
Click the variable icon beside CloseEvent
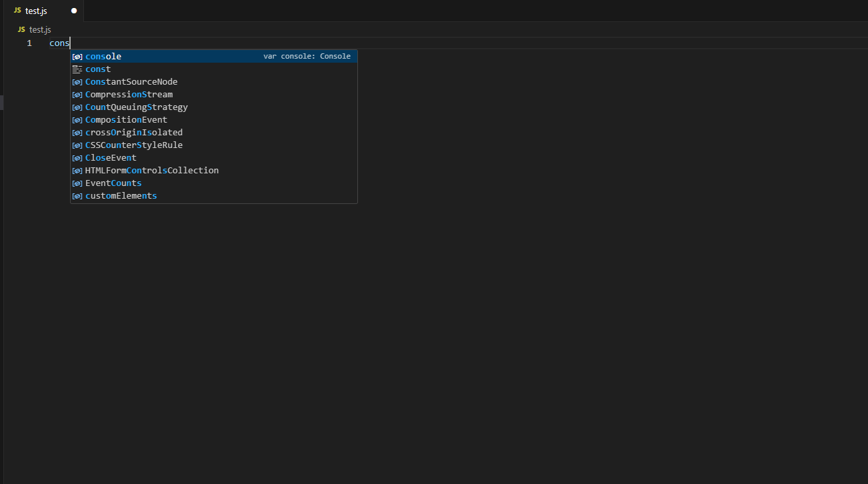click(x=77, y=157)
